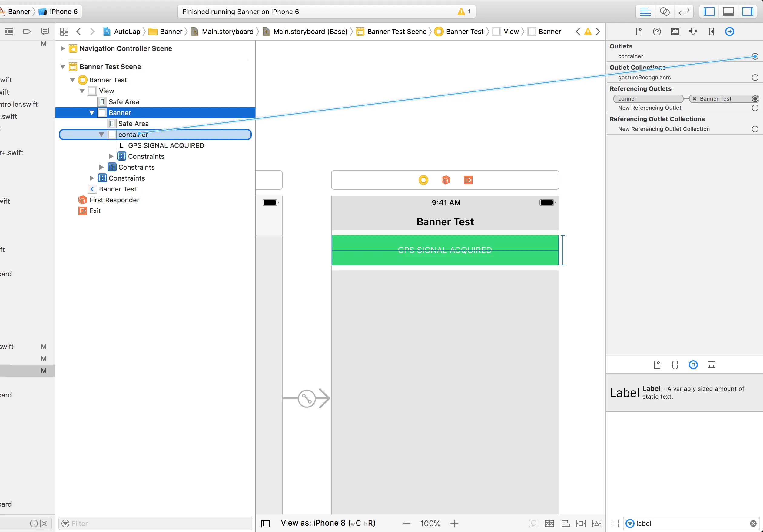Toggle the debug area panel
The width and height of the screenshot is (763, 532).
pyautogui.click(x=728, y=12)
